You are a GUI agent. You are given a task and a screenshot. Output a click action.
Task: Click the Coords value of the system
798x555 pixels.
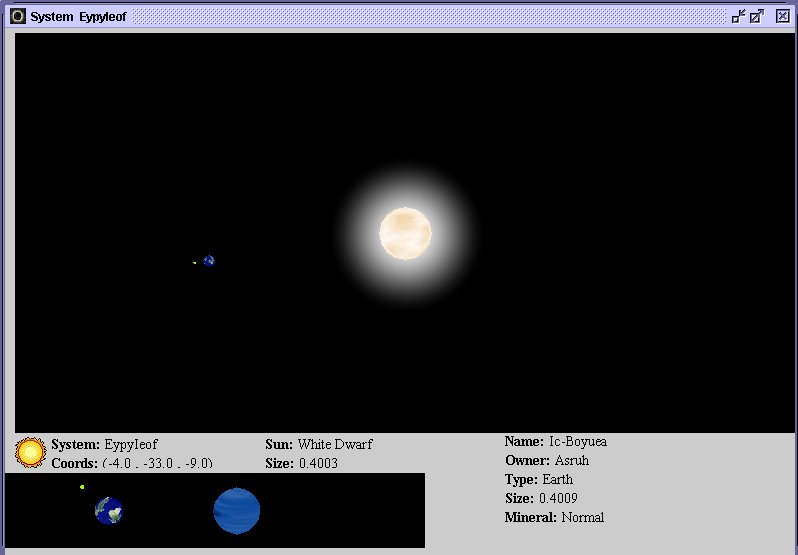[157, 463]
